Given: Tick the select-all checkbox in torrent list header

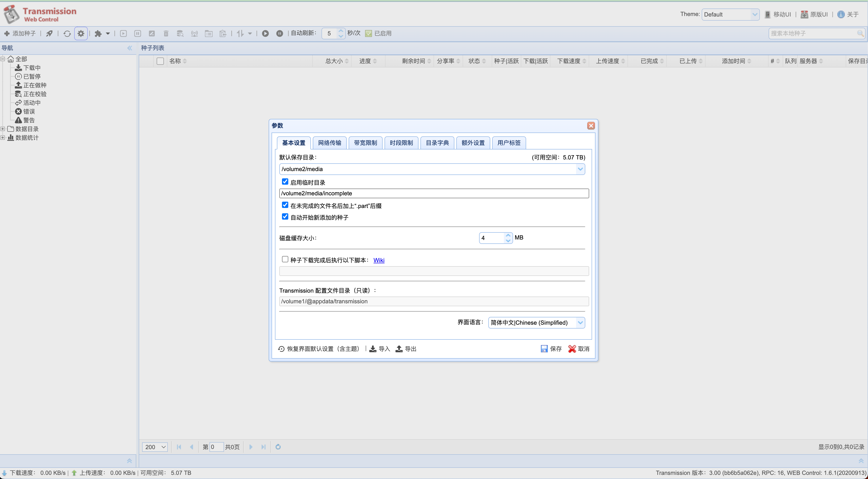Looking at the screenshot, I should pyautogui.click(x=161, y=61).
